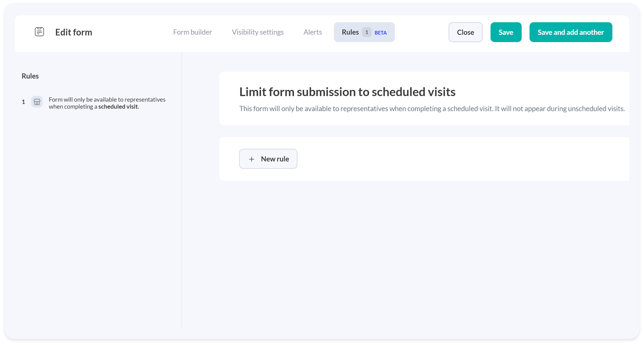644x345 pixels.
Task: Click rule number 1 in the sidebar
Action: pyautogui.click(x=23, y=102)
